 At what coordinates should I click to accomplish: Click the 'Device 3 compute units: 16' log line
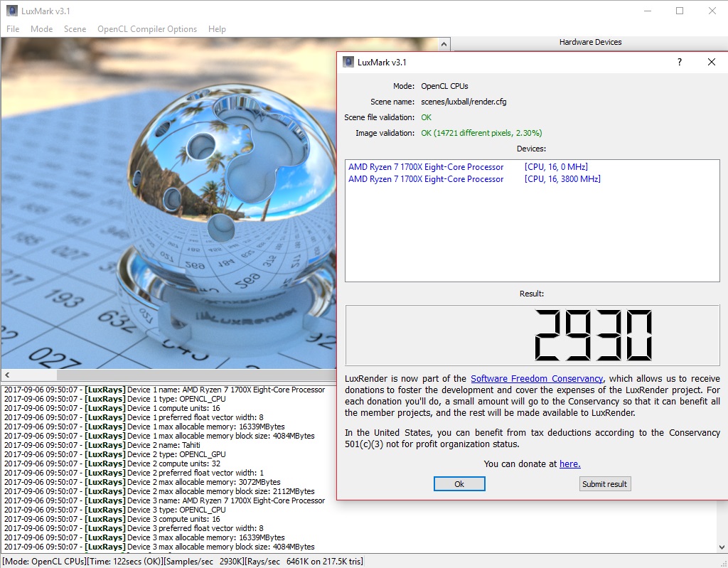(112, 519)
